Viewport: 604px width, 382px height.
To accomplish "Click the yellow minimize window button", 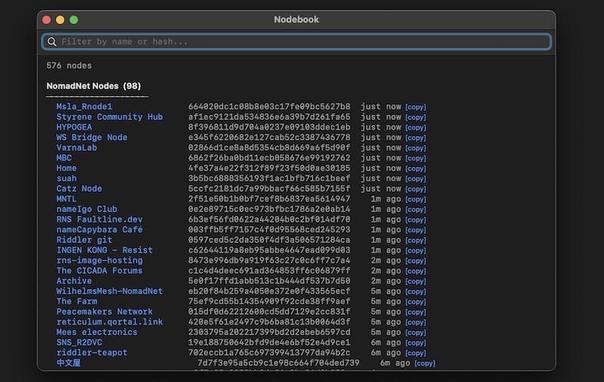I will [60, 20].
